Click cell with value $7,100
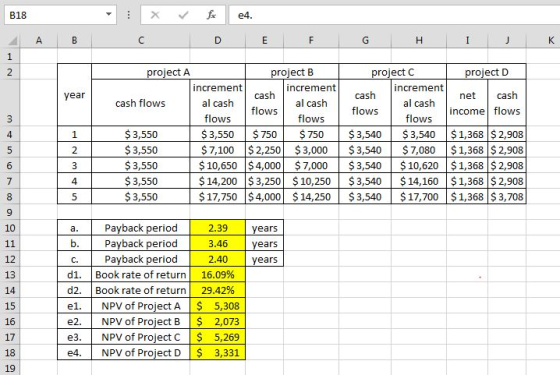Image resolution: width=560 pixels, height=375 pixels. point(218,150)
